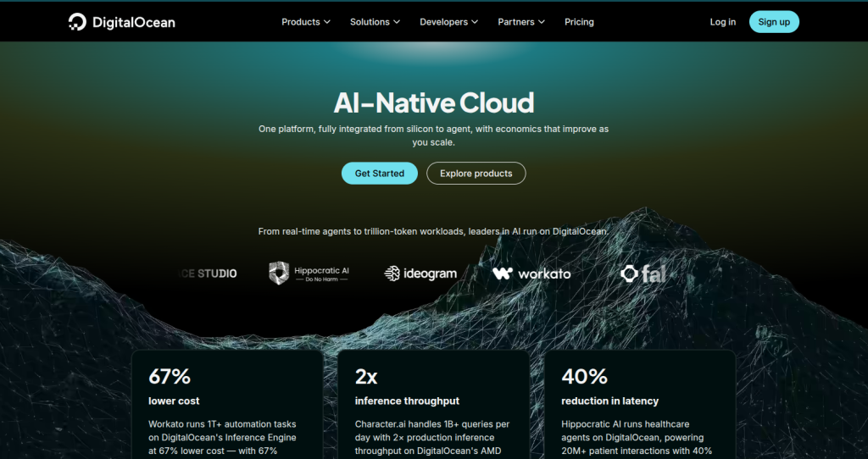This screenshot has height=459, width=868.
Task: Click the 'AI-Native Cloud' heading
Action: (434, 102)
